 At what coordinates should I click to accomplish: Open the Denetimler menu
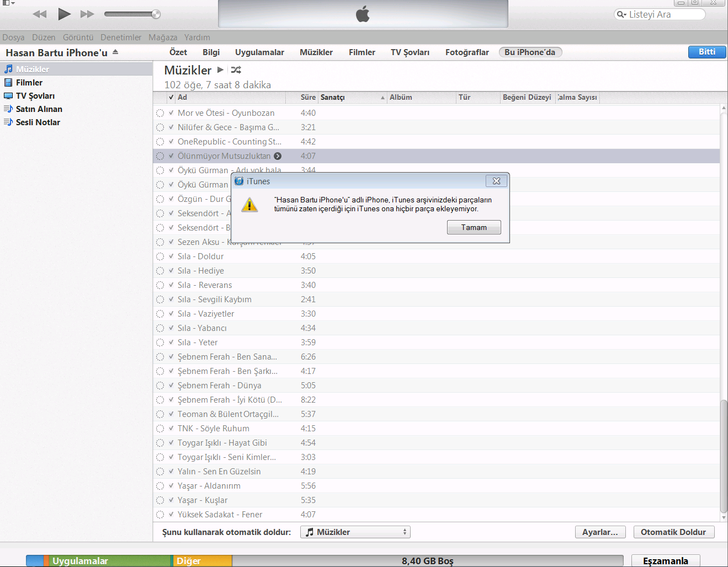coord(121,38)
